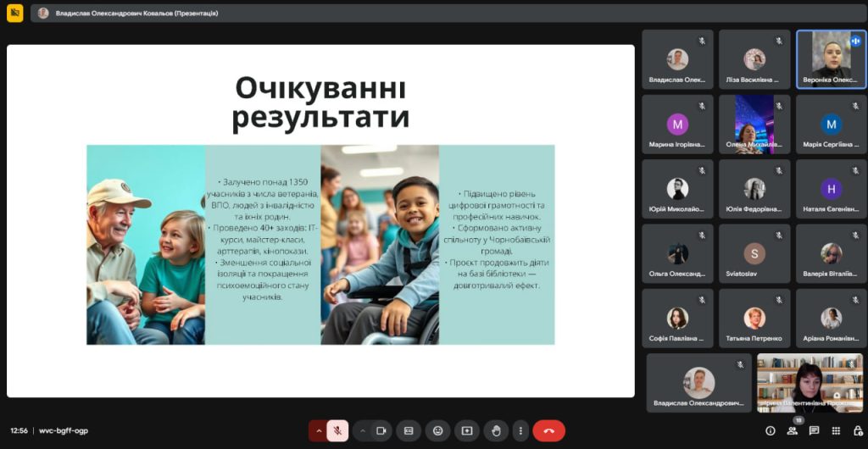Toggle the camera on or off
Viewport: 868px width, 449px height.
click(x=381, y=430)
